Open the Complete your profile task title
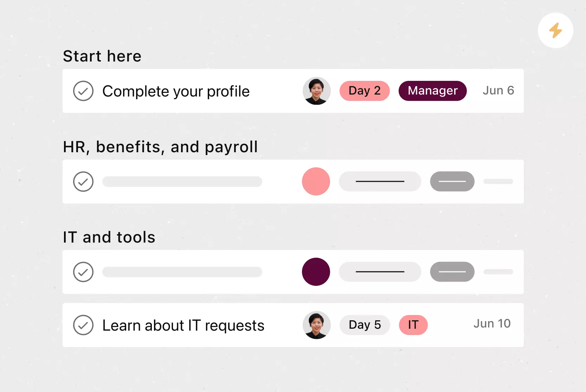Viewport: 586px width, 392px height. (176, 91)
